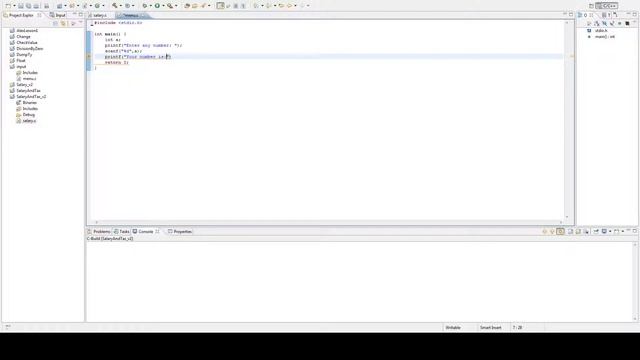Open the Properties tab

(180, 231)
